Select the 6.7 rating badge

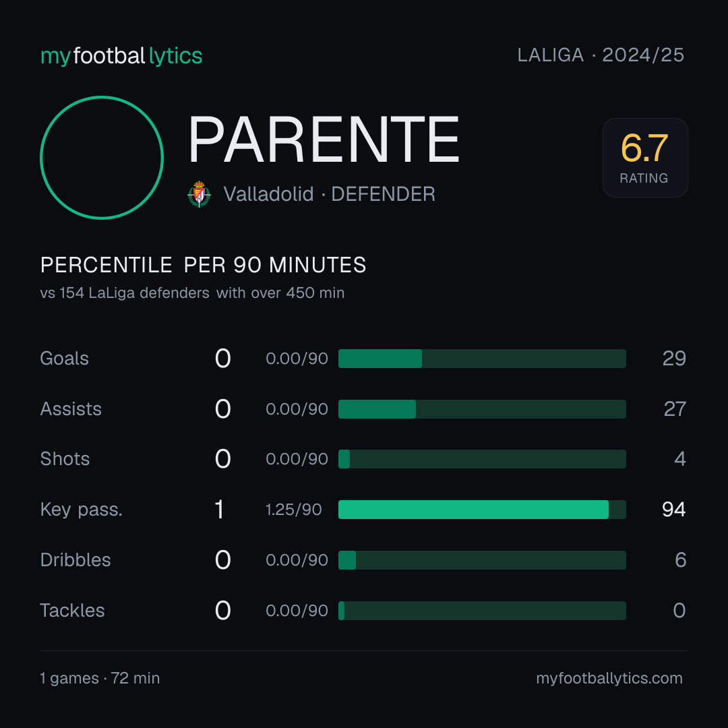click(645, 157)
